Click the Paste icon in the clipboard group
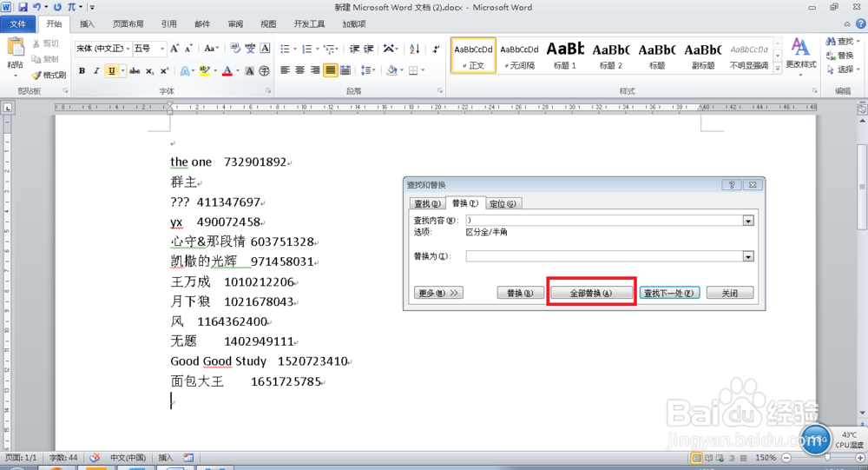 (x=15, y=48)
